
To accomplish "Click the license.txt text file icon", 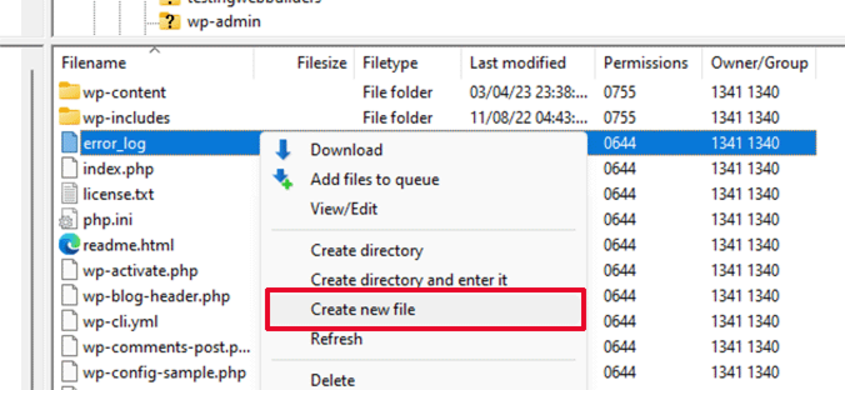I will pos(70,194).
